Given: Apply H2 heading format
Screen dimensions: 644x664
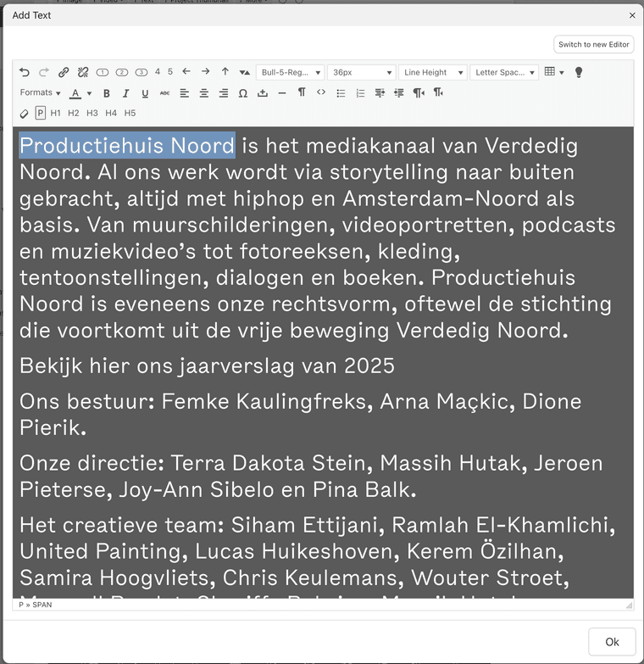Looking at the screenshot, I should 73,113.
